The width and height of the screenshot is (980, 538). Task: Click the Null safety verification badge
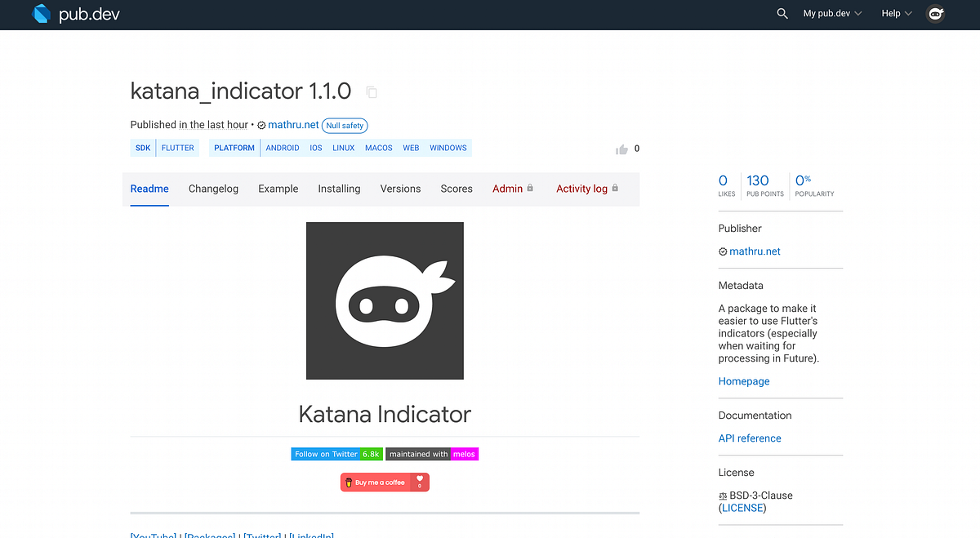[345, 125]
